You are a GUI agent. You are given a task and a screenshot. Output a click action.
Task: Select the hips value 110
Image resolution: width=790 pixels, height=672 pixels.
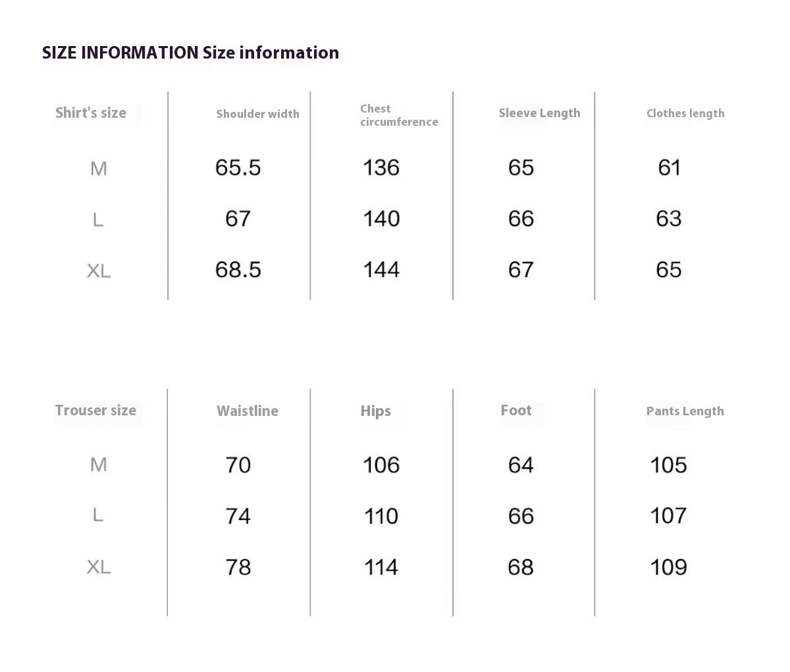pyautogui.click(x=381, y=517)
